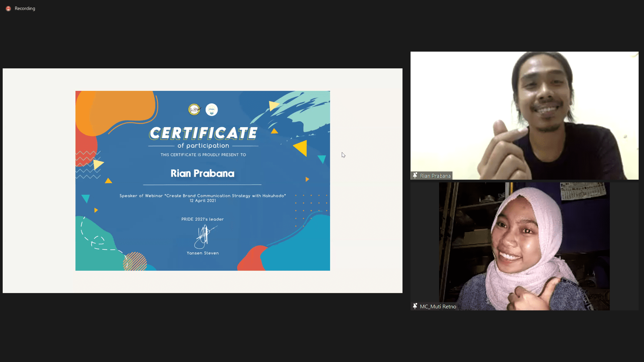Click the Rian Prabana name label on video
This screenshot has height=362, width=644.
pyautogui.click(x=435, y=176)
